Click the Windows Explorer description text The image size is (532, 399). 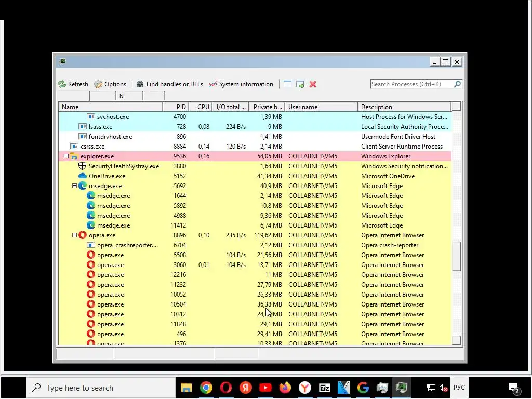coord(386,156)
